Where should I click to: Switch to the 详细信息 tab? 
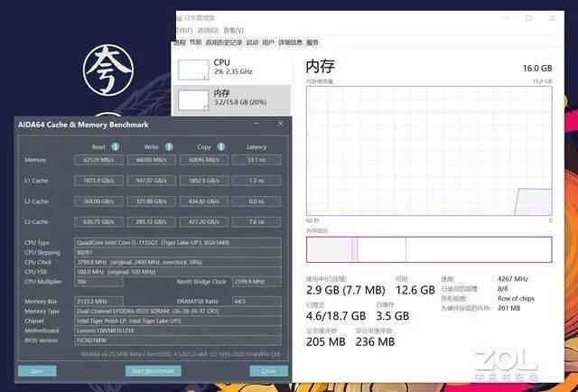click(x=290, y=42)
